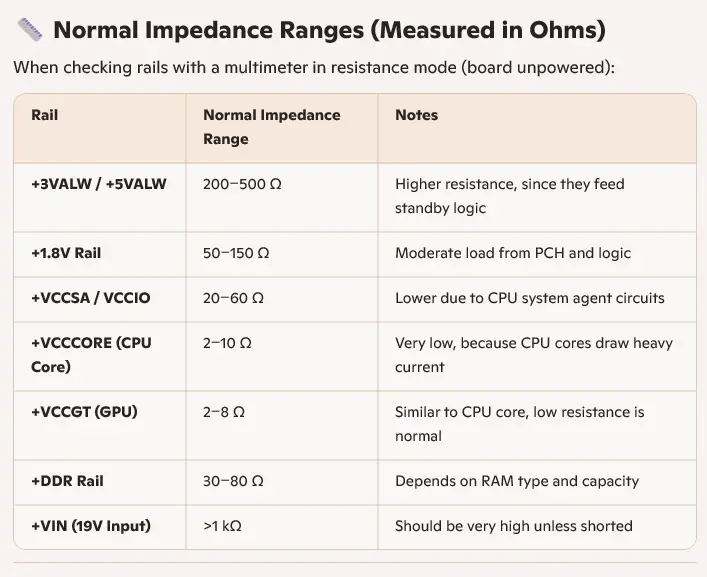
Task: Click the Normal Impedance Ranges heading
Action: [329, 30]
